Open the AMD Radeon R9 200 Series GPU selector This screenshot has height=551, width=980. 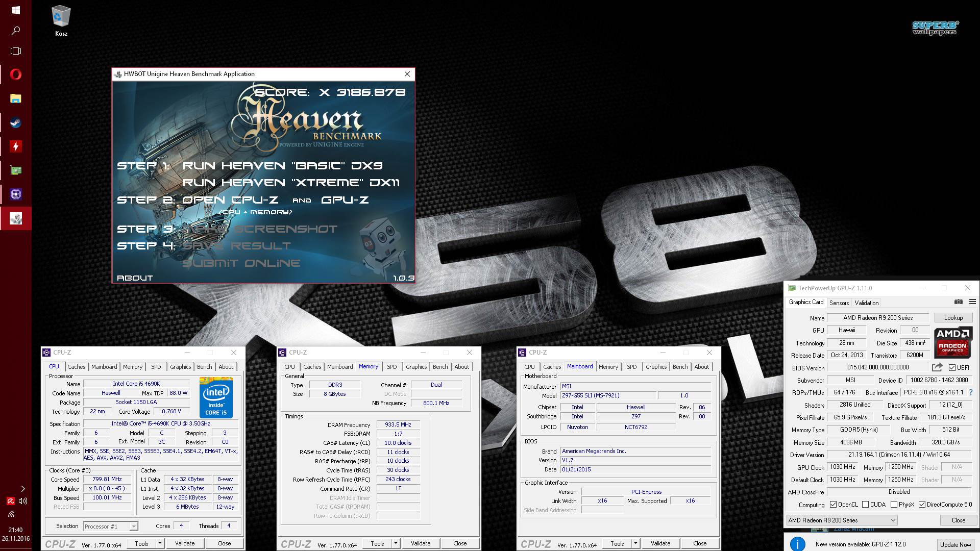[x=842, y=520]
